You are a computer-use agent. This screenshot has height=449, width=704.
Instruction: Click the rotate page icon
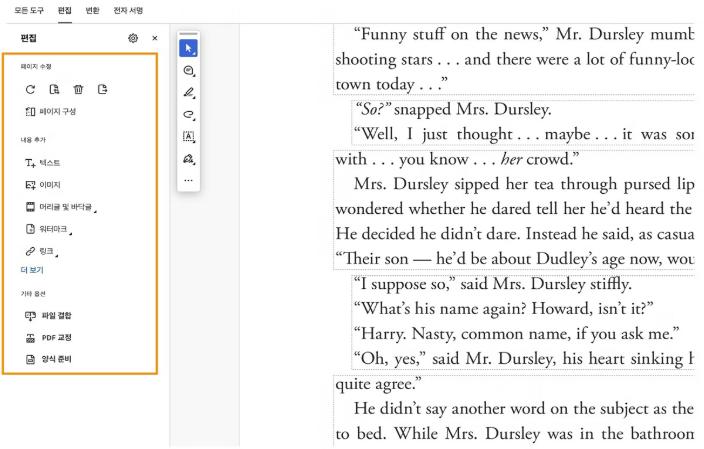tap(30, 89)
